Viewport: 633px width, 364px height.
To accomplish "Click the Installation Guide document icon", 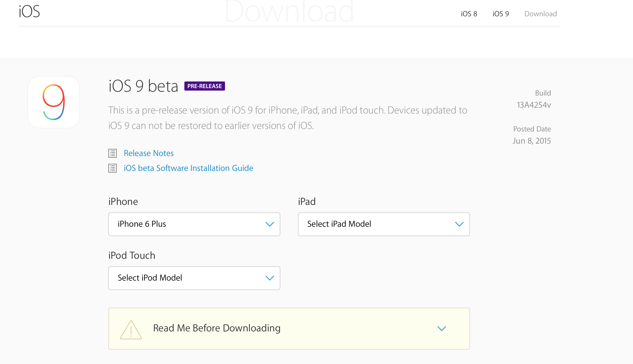I will (x=113, y=168).
